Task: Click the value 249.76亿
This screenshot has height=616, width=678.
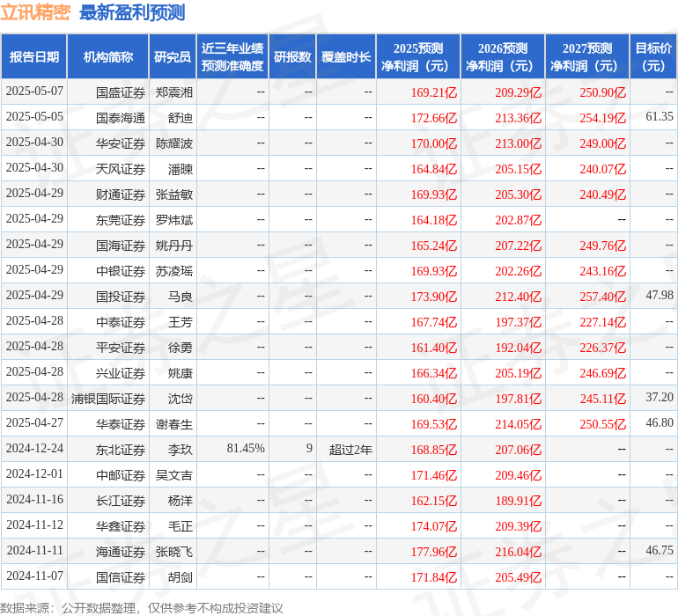Action: pyautogui.click(x=603, y=246)
